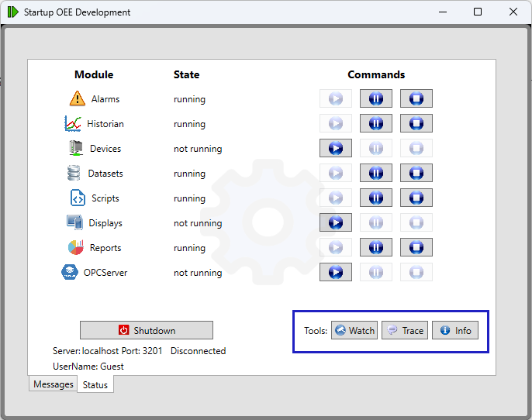Click the Devices module icon
This screenshot has height=420, width=532.
75,148
